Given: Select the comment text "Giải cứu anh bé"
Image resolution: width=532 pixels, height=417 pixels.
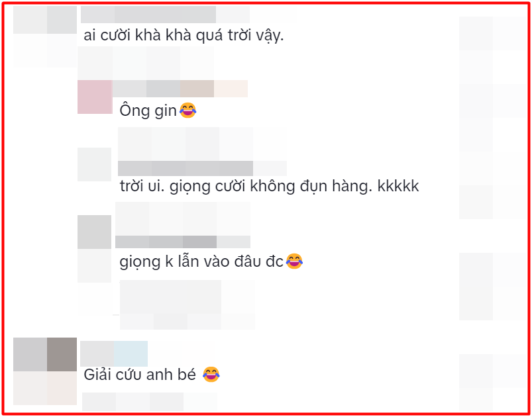Looking at the screenshot, I should pyautogui.click(x=140, y=375).
